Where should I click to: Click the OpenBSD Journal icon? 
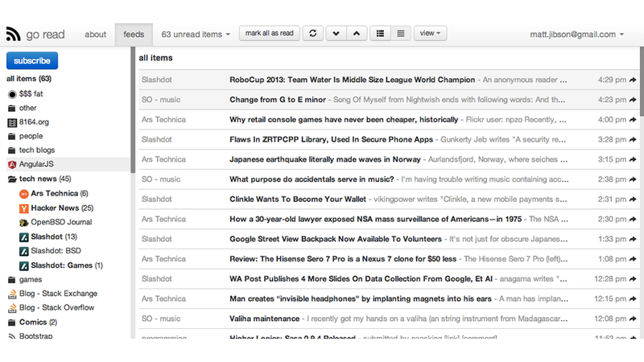coord(24,223)
